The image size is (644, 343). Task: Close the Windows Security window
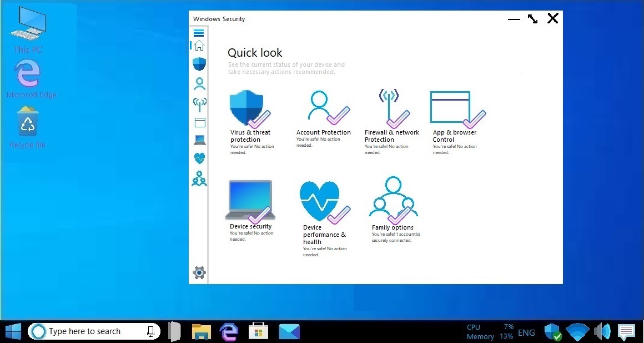point(553,18)
